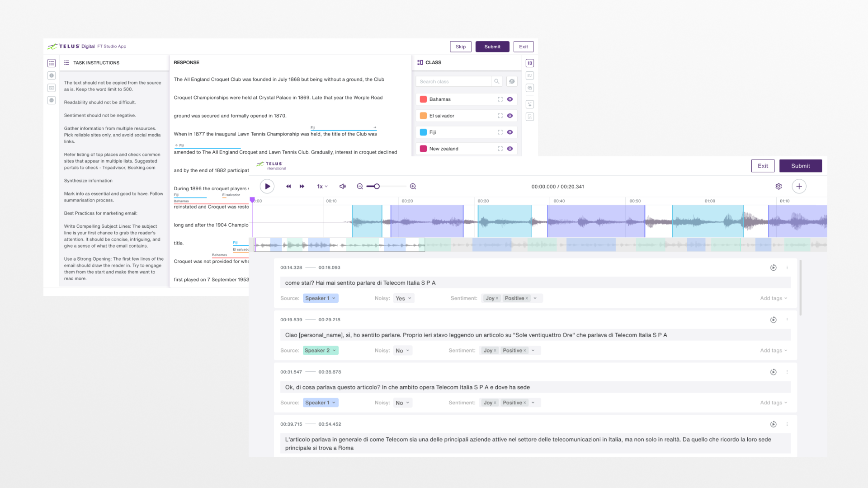Fast-forward the audio playback
This screenshot has width=868, height=488.
(302, 186)
